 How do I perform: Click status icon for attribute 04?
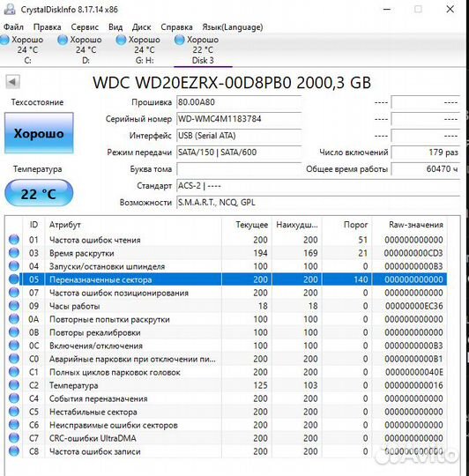(x=14, y=266)
